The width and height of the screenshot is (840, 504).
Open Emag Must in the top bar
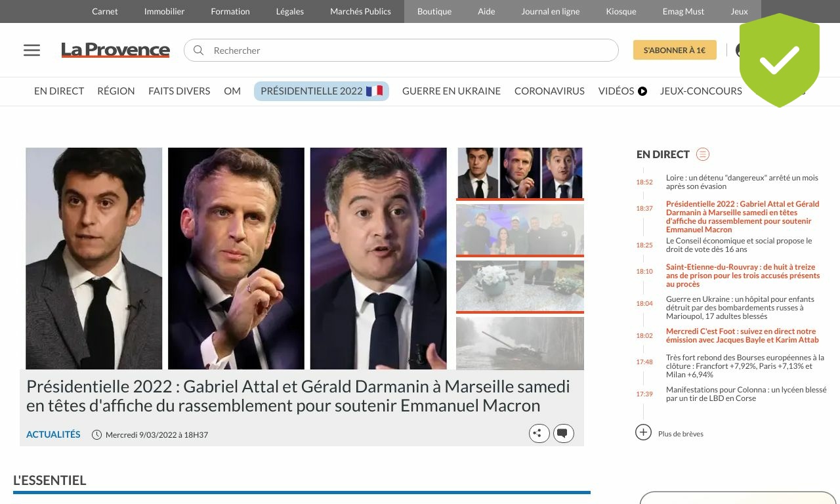tap(683, 11)
